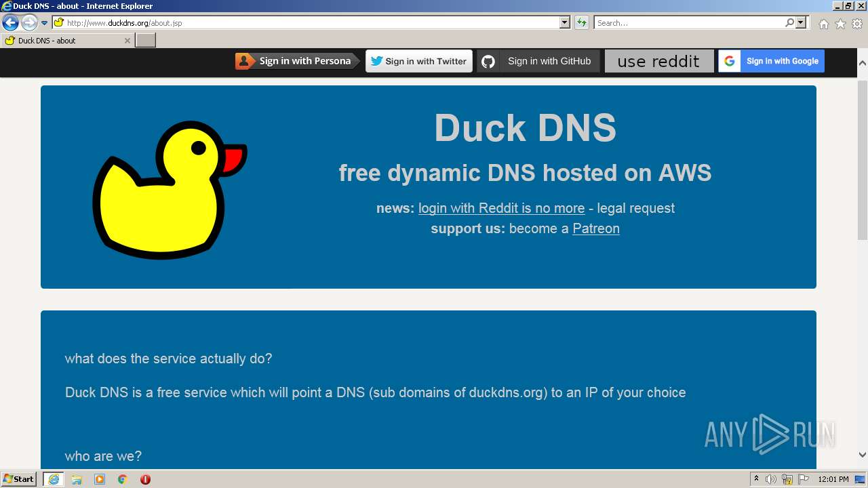The height and width of the screenshot is (488, 868).
Task: Expand the address bar autocomplete dropdown
Action: pos(565,22)
